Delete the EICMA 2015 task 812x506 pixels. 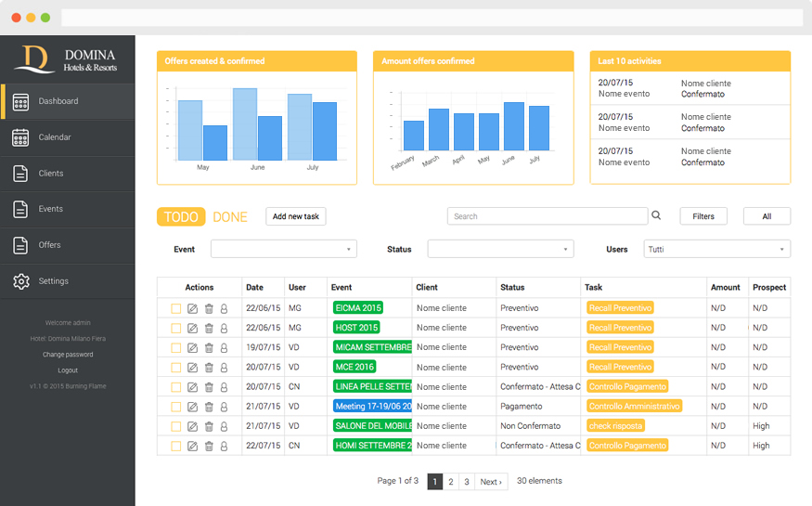point(209,308)
